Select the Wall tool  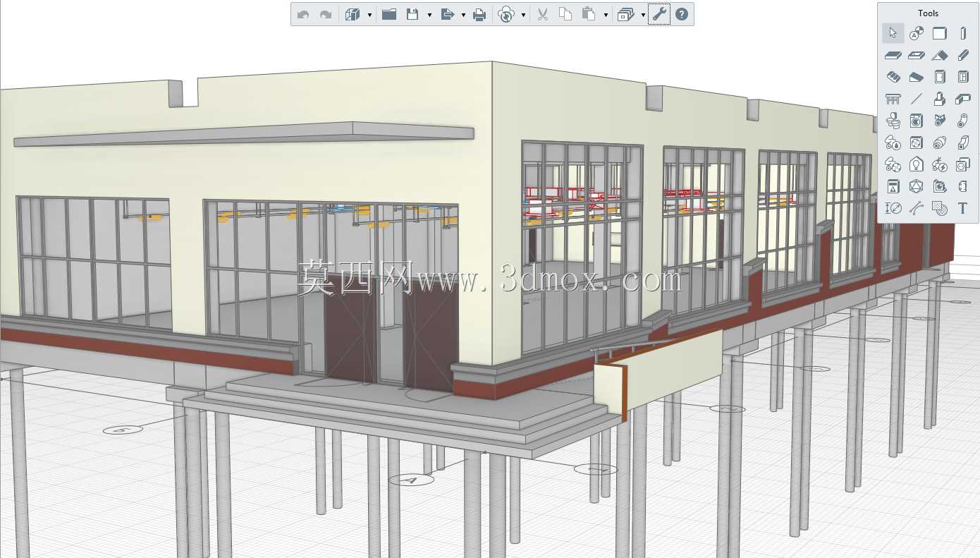point(939,33)
